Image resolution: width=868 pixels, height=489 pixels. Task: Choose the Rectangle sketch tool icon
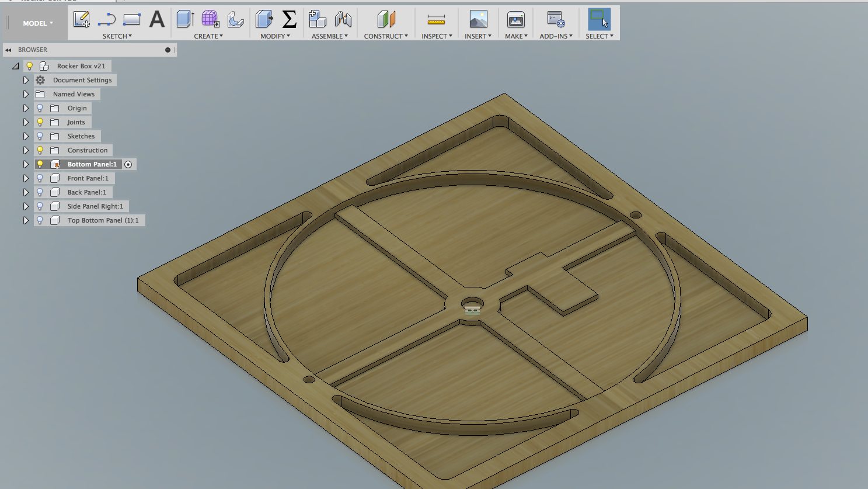pyautogui.click(x=132, y=19)
